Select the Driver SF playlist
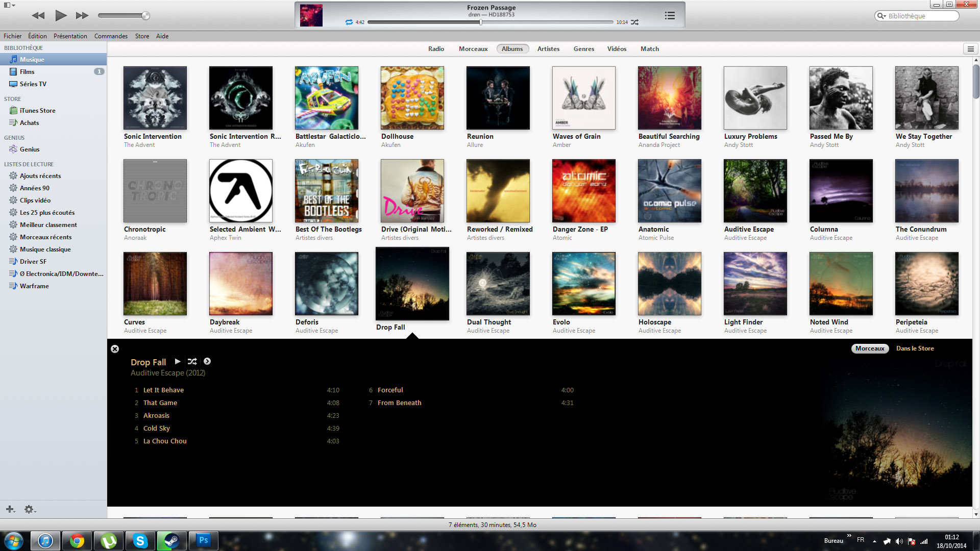 pyautogui.click(x=53, y=262)
